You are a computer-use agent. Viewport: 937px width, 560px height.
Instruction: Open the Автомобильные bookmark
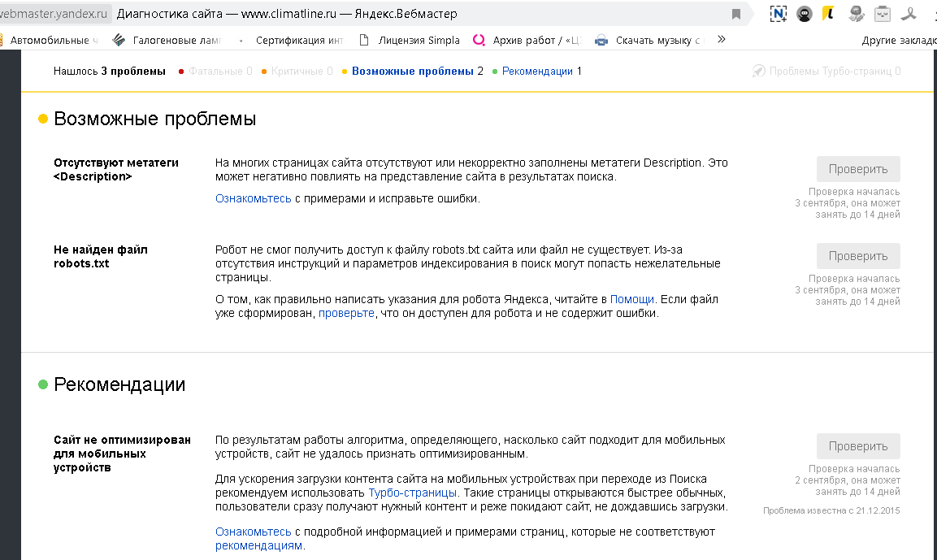50,40
